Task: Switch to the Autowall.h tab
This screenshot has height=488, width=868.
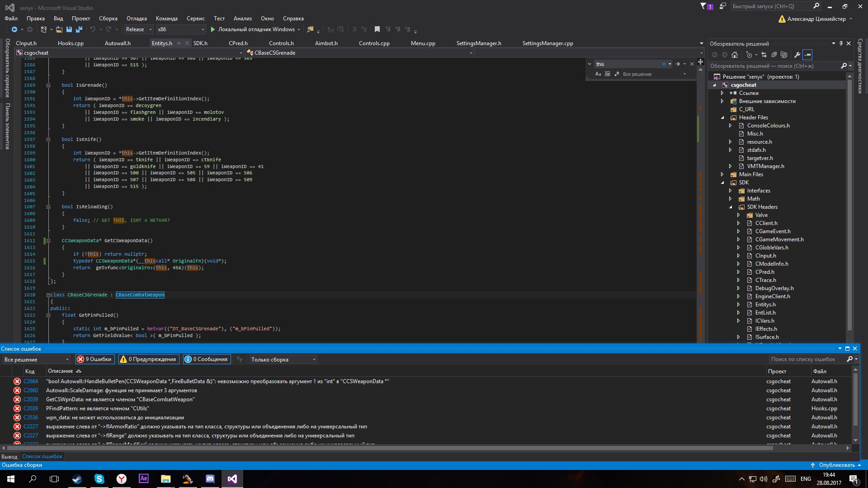Action: (x=118, y=43)
